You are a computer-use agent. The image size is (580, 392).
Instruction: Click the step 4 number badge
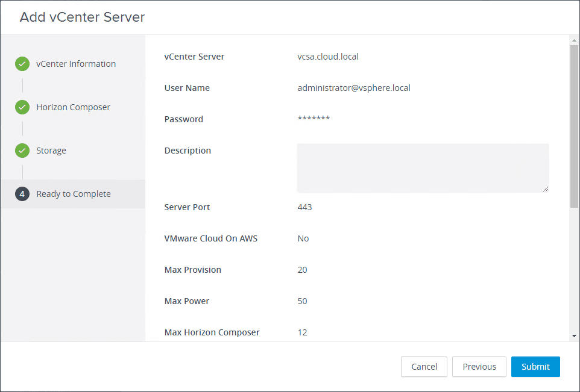tap(22, 194)
